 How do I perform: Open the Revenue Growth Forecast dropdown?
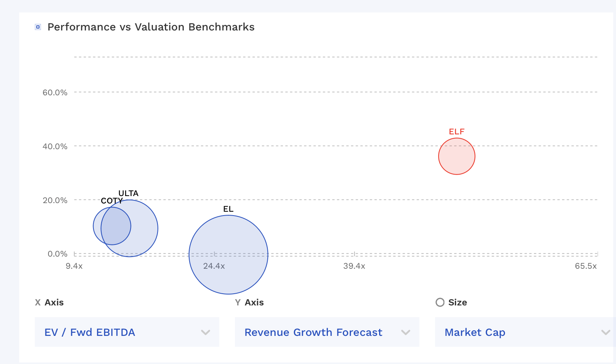[327, 332]
